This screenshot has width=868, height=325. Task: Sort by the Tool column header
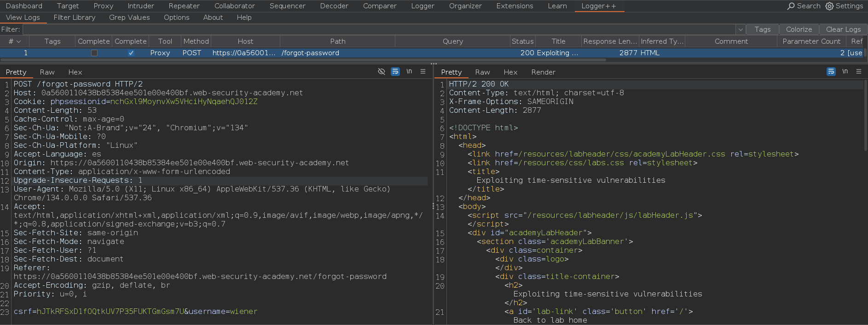pos(165,41)
